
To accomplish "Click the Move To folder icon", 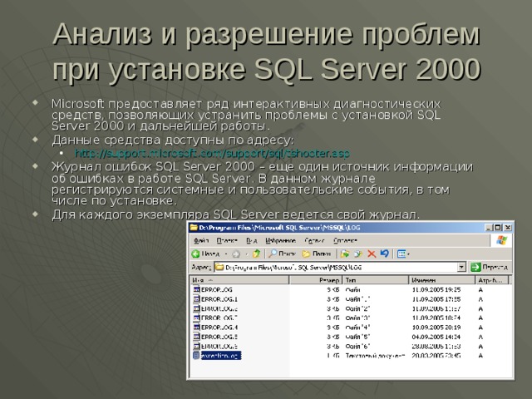I will pyautogui.click(x=345, y=254).
